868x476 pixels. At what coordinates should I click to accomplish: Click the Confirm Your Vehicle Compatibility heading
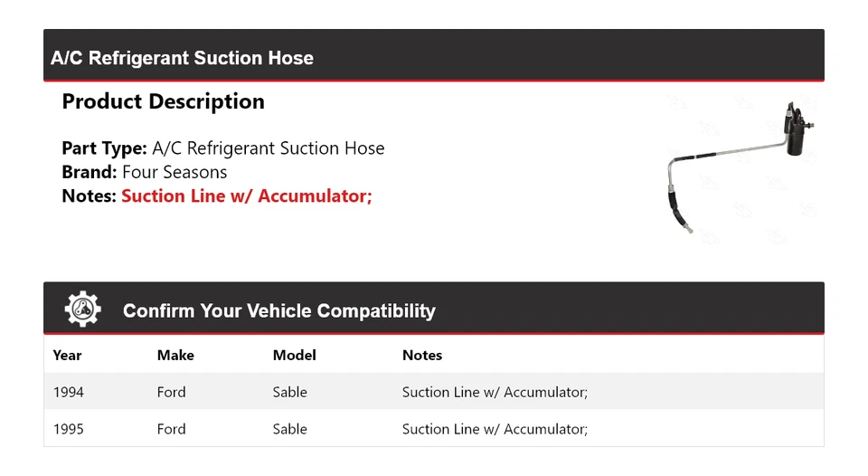(x=278, y=311)
